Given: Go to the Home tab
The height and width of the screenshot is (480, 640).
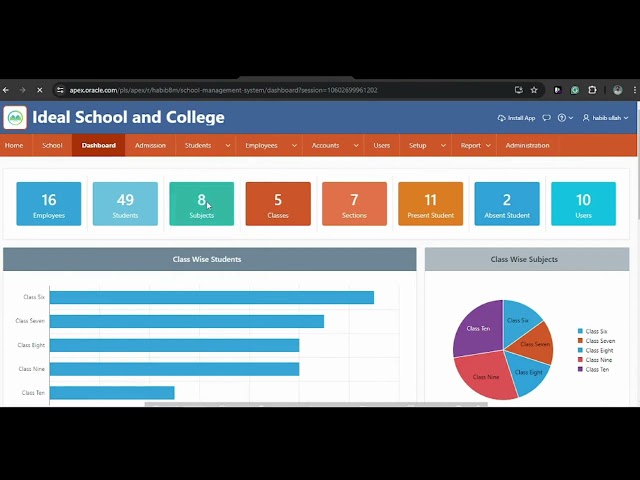Looking at the screenshot, I should point(14,145).
